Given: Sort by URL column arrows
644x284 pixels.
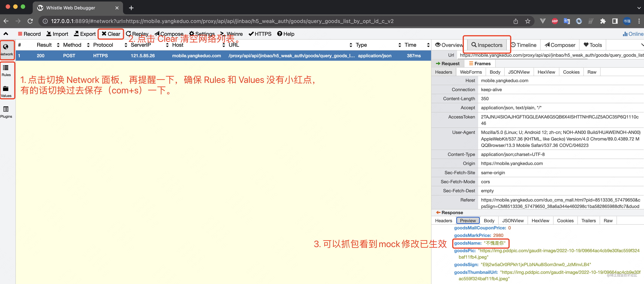Looking at the screenshot, I should click(351, 45).
